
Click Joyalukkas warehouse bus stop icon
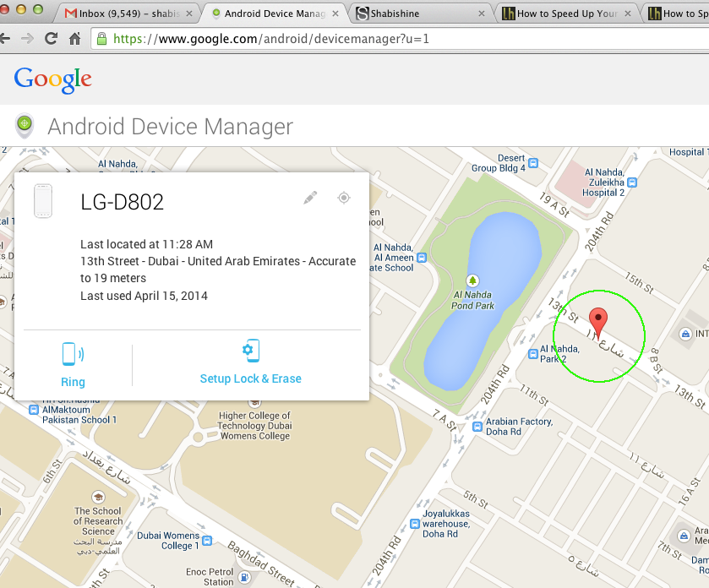coord(415,524)
